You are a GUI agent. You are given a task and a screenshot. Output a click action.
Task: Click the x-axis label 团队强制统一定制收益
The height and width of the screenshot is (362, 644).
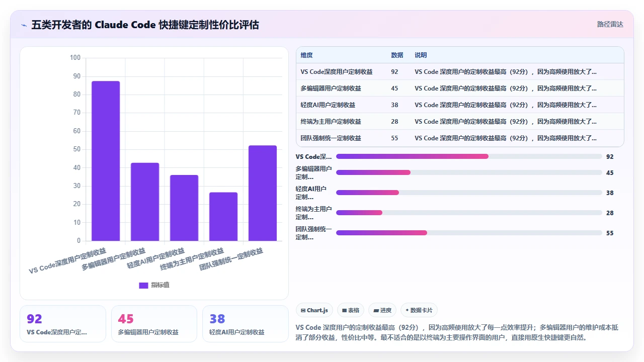tap(232, 259)
